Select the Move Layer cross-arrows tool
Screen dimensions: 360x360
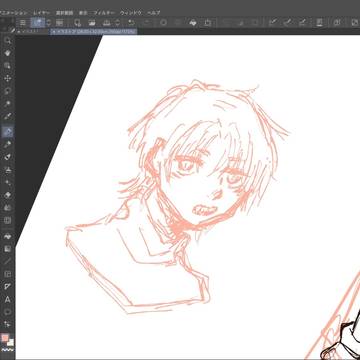tap(8, 78)
